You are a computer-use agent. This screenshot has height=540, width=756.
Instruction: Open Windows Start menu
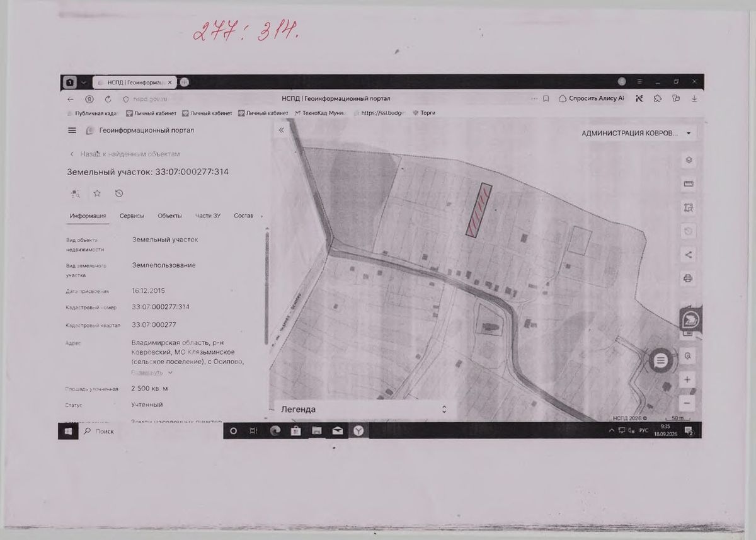pyautogui.click(x=68, y=431)
